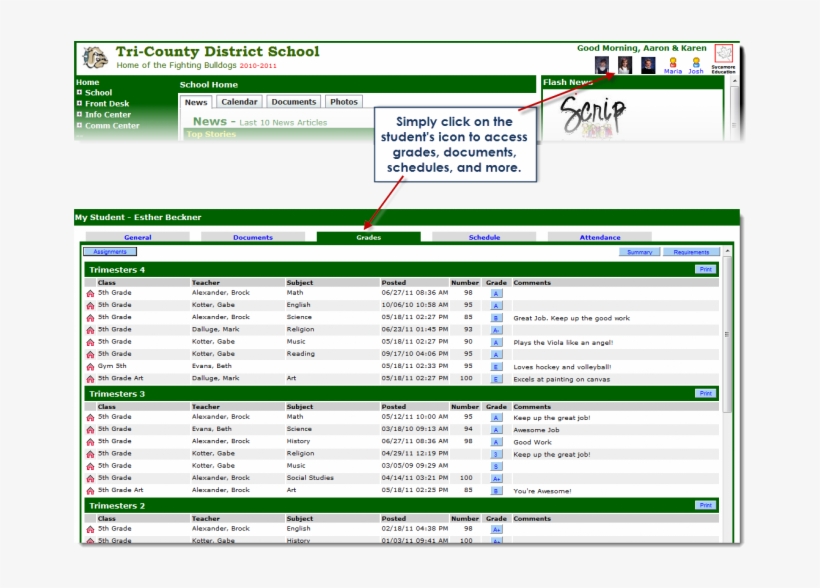This screenshot has width=820, height=588.
Task: Switch to the Calendar tab
Action: tap(239, 102)
